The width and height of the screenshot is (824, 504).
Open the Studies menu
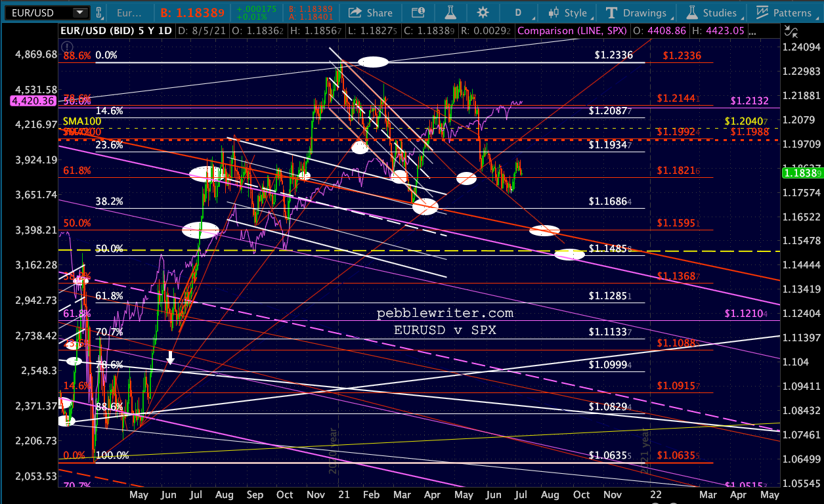click(x=712, y=12)
